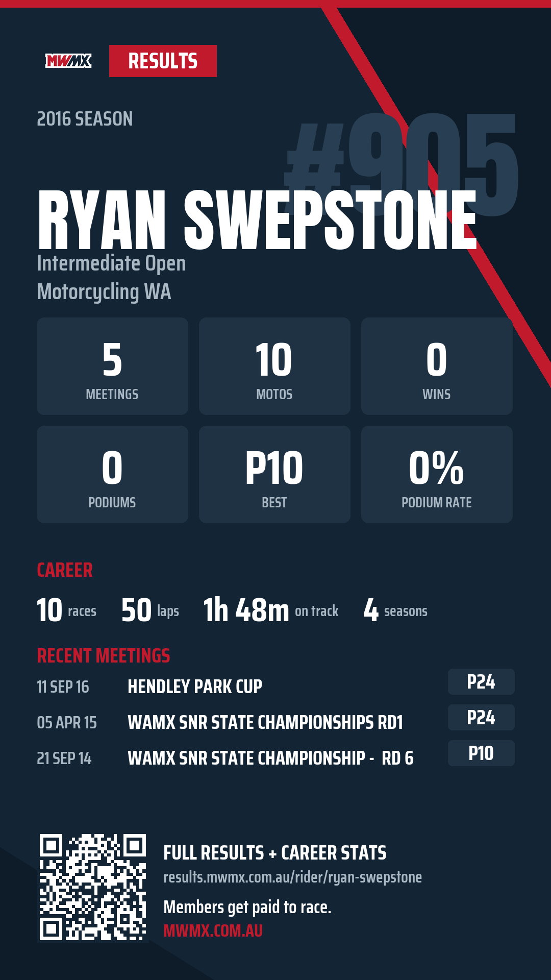Click the MWMX logo
This screenshot has width=551, height=980.
[68, 61]
